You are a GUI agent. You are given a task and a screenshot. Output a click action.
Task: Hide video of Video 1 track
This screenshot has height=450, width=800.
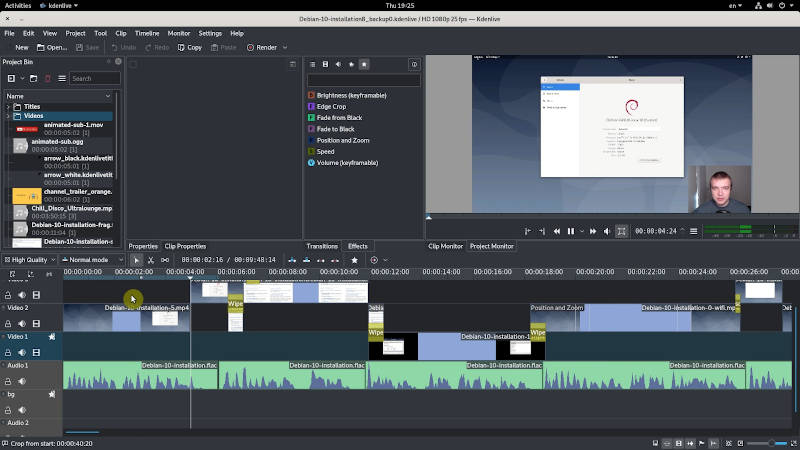click(36, 353)
